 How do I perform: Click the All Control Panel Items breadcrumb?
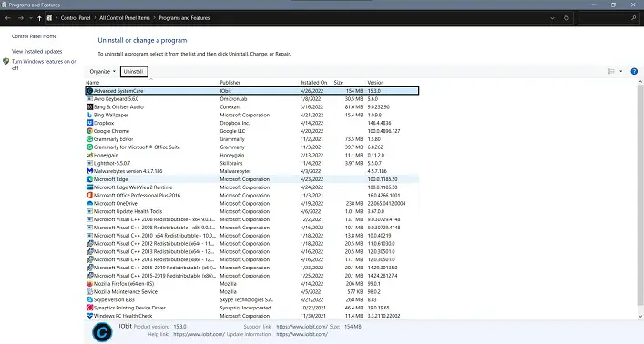tap(125, 18)
